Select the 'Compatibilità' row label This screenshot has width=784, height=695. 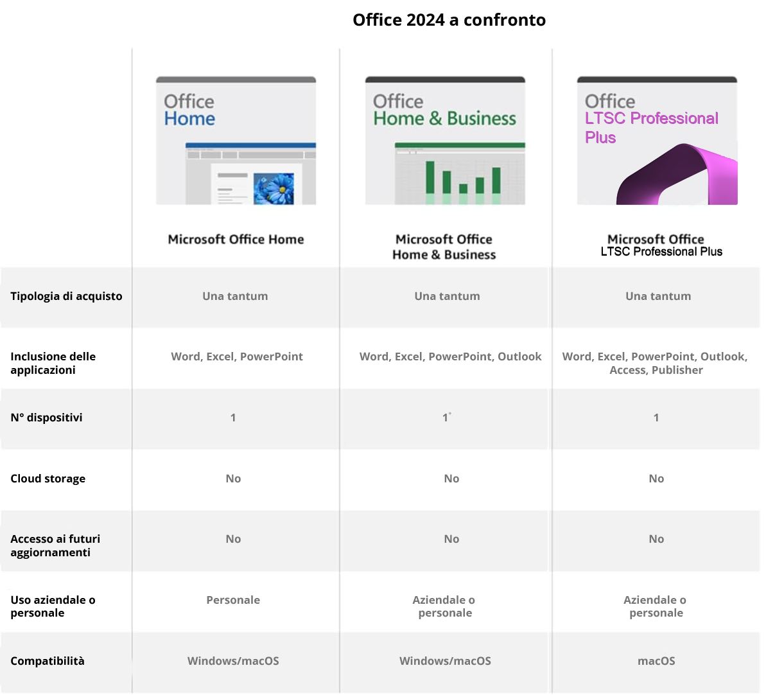[48, 661]
